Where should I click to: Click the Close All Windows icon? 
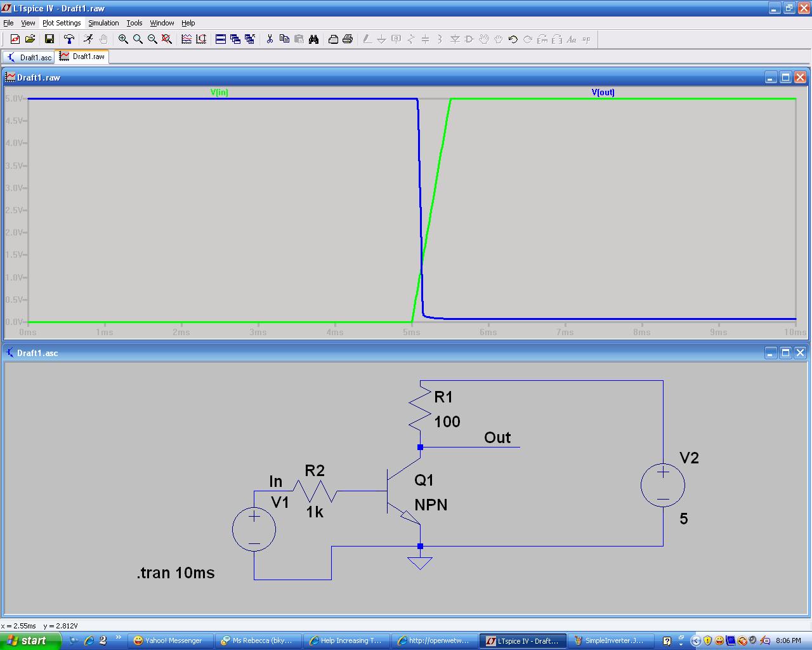[x=250, y=39]
